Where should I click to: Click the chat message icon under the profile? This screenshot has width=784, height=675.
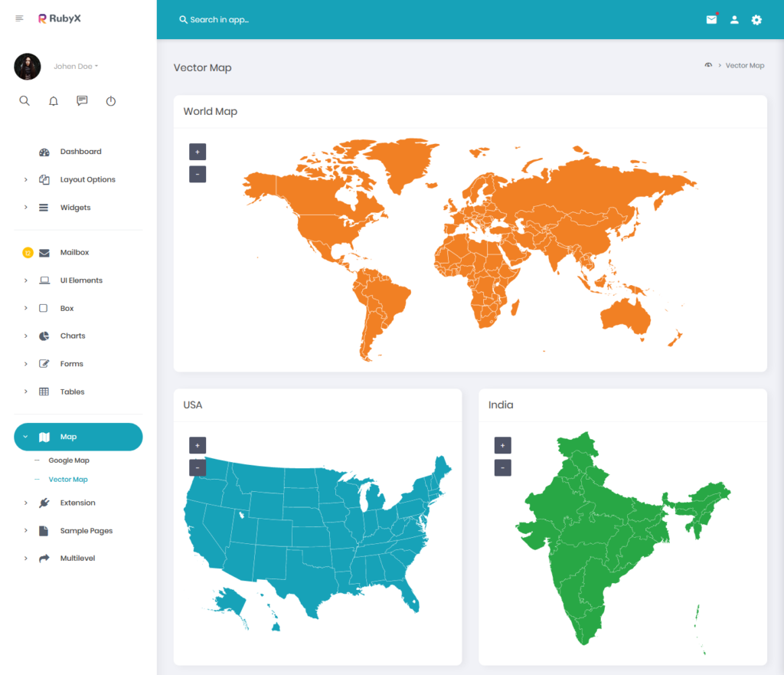point(82,100)
